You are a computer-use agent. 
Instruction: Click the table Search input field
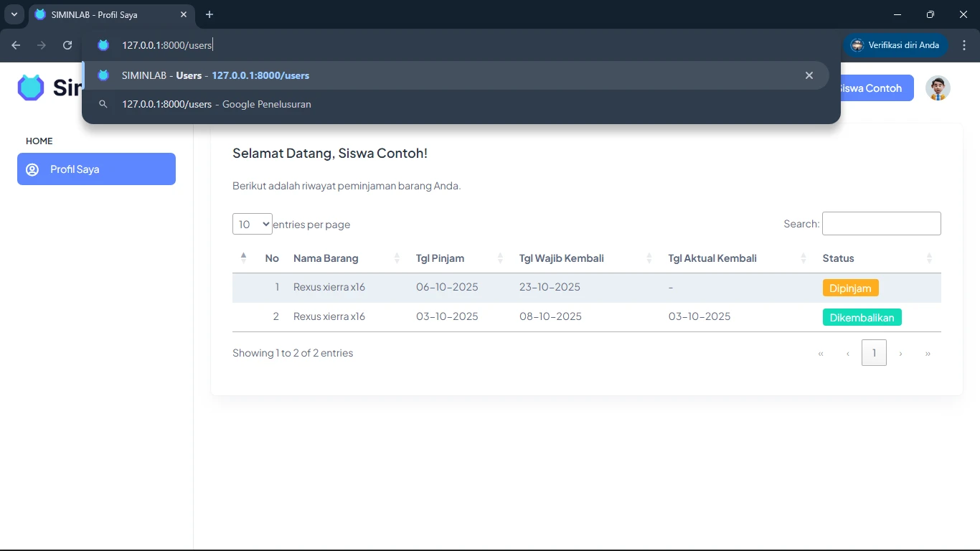click(x=881, y=224)
